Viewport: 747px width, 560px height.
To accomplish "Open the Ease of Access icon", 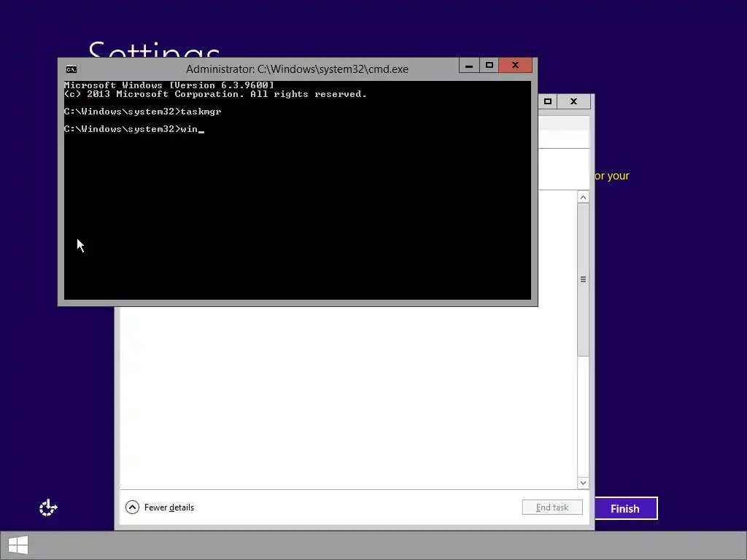I will (x=48, y=507).
